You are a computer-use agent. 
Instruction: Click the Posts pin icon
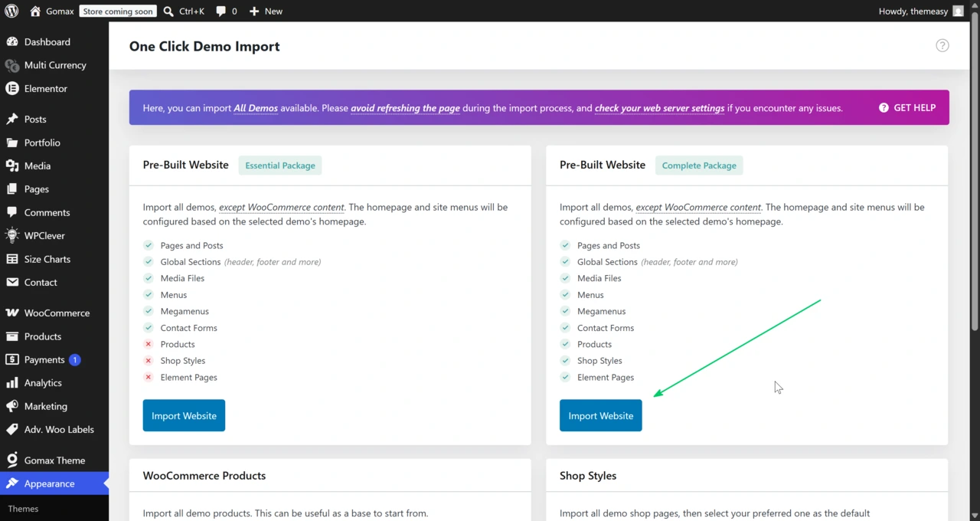pyautogui.click(x=12, y=120)
